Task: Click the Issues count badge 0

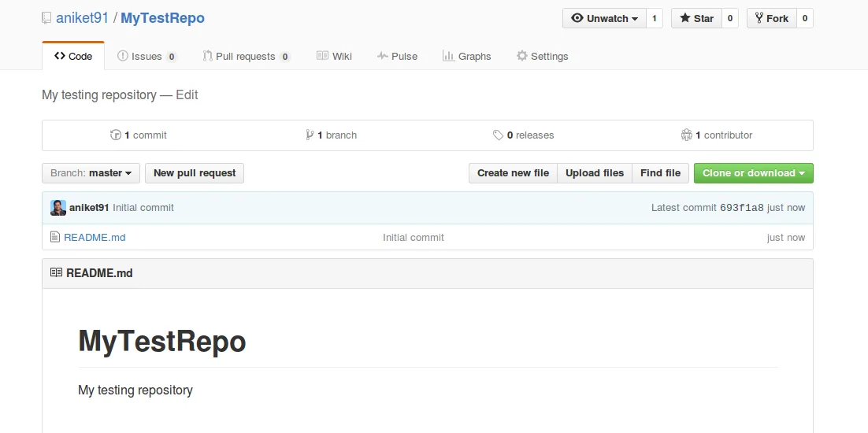Action: (172, 57)
